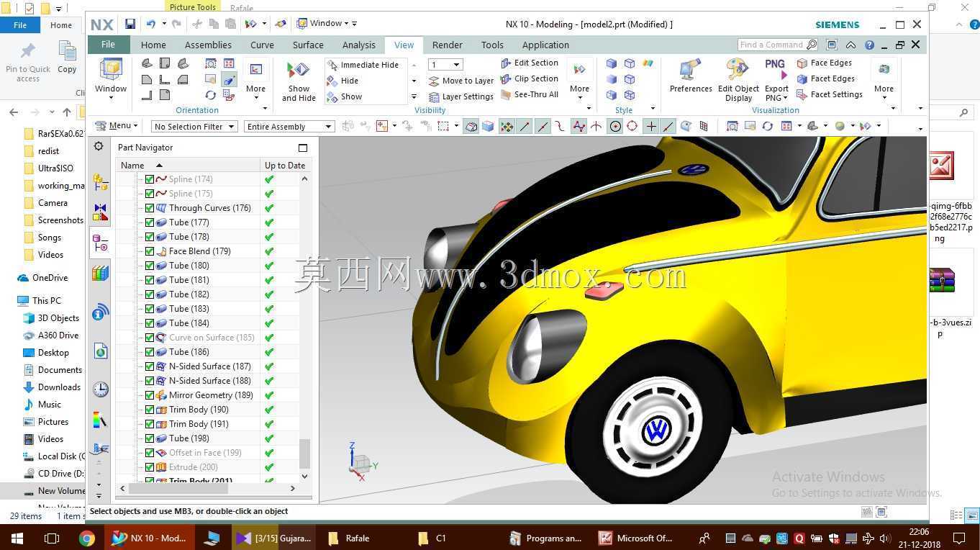Click the Rotate icon in Orientation group
The width and height of the screenshot is (980, 550).
(211, 95)
